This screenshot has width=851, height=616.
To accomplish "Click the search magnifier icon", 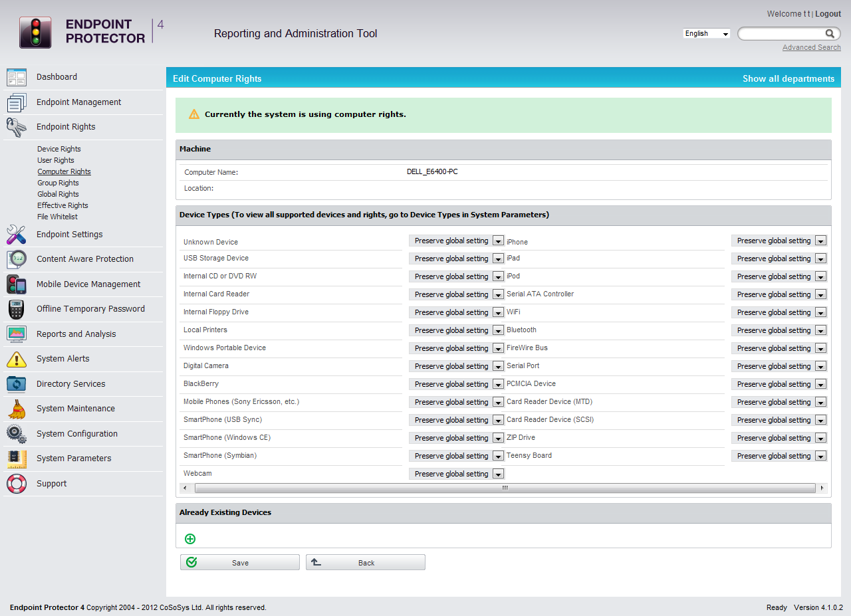I will coord(830,34).
